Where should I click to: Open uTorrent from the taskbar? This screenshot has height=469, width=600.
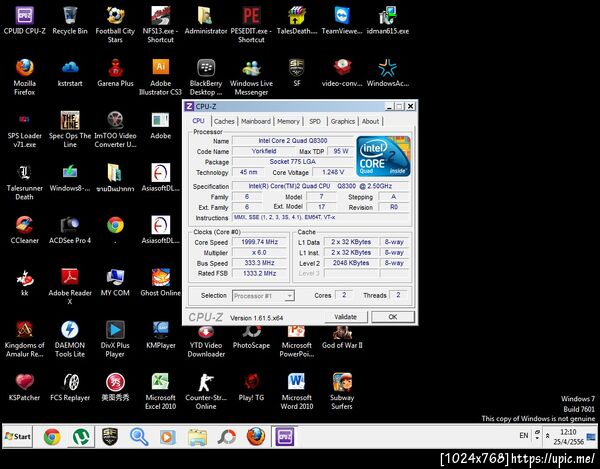pos(81,436)
